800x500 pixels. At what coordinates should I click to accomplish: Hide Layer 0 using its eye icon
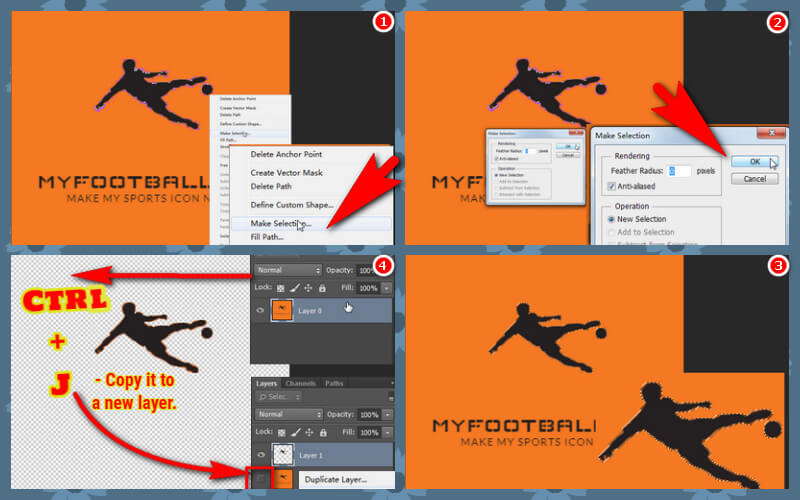261,311
